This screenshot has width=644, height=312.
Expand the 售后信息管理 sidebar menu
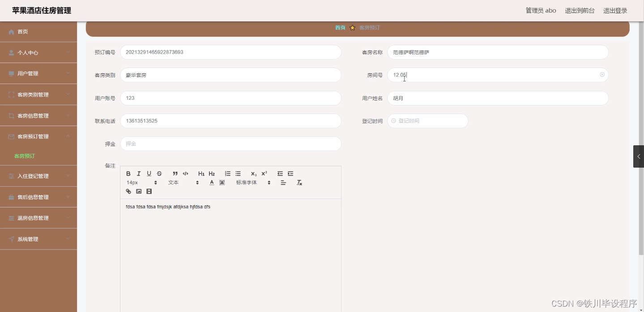tap(38, 197)
